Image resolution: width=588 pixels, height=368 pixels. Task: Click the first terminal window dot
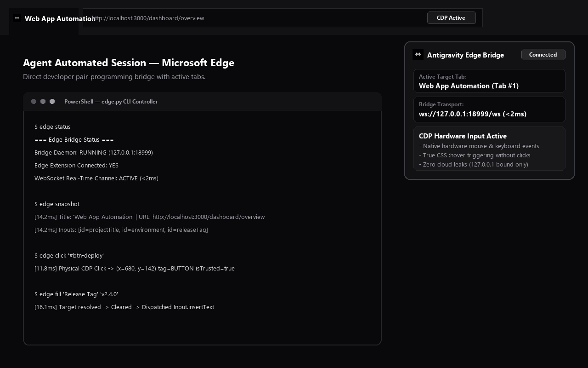(x=34, y=101)
